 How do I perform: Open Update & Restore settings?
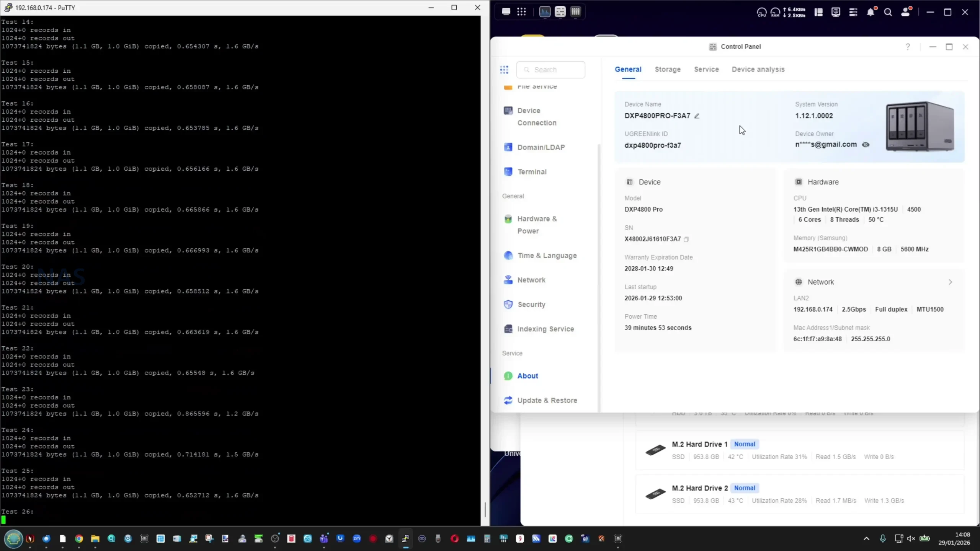pos(547,400)
